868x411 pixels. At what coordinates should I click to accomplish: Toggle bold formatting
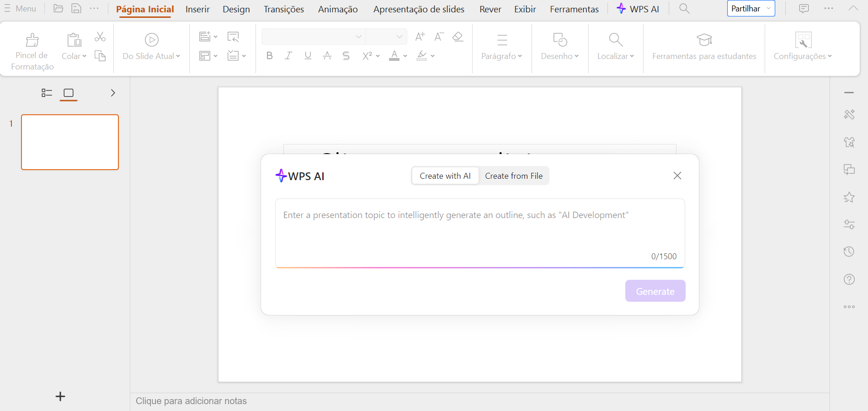[269, 56]
